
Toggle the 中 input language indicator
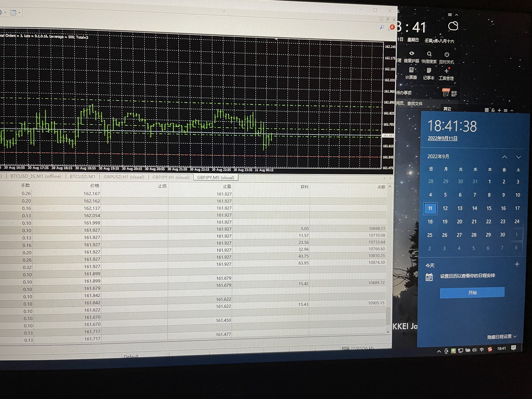click(482, 350)
